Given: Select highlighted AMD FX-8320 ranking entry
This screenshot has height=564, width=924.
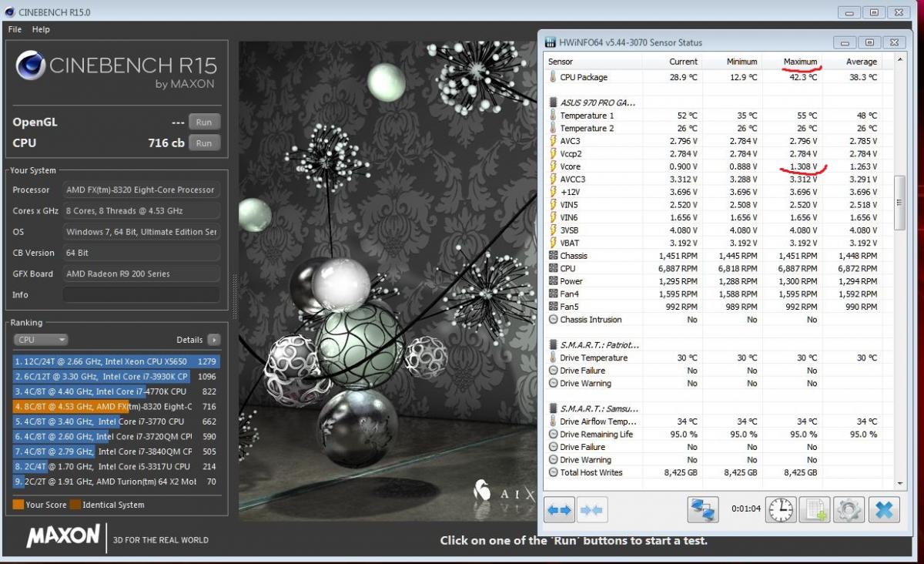Looking at the screenshot, I should coord(116,406).
